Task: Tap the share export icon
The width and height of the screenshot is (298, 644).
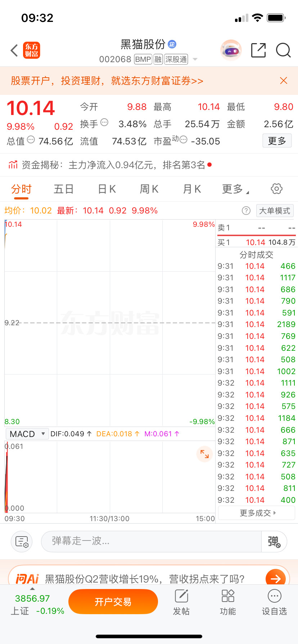Action: (258, 50)
